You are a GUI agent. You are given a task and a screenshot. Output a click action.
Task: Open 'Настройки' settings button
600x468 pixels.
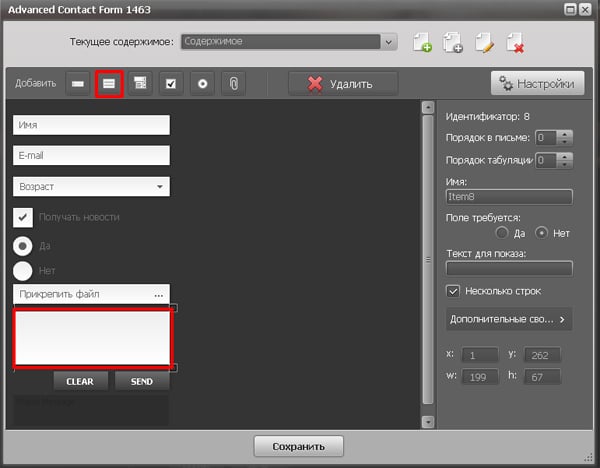[537, 84]
